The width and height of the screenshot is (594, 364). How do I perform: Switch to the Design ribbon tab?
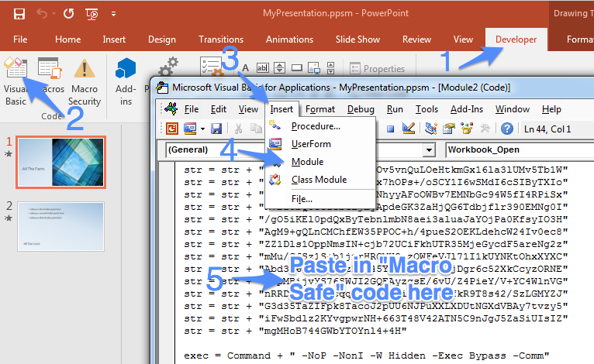(162, 39)
